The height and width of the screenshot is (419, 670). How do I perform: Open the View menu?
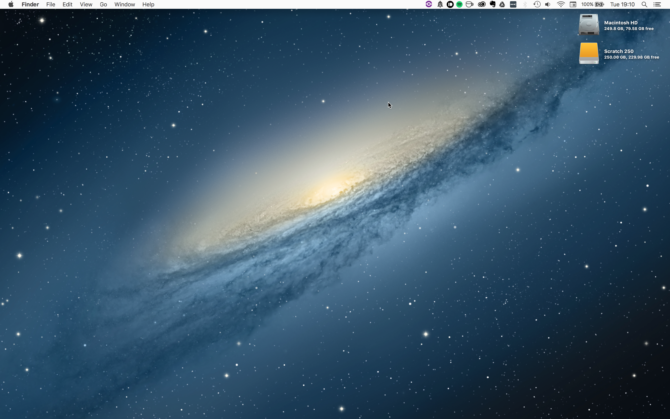point(86,4)
